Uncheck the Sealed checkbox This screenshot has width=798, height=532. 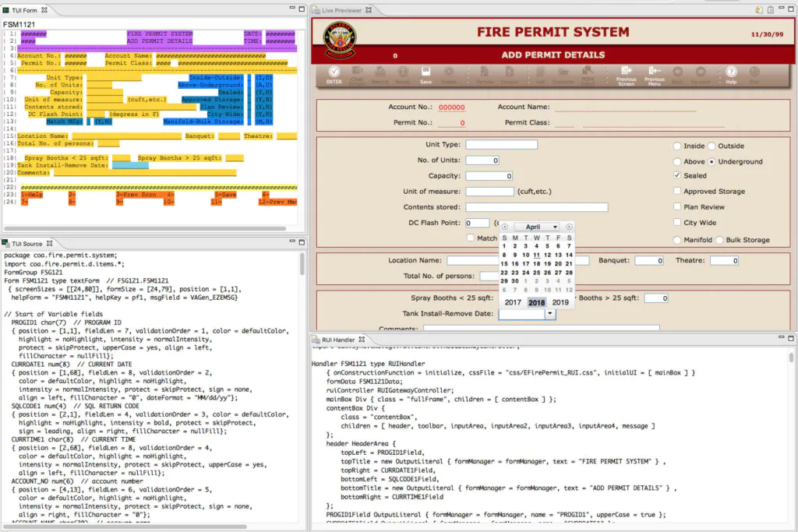(x=677, y=176)
